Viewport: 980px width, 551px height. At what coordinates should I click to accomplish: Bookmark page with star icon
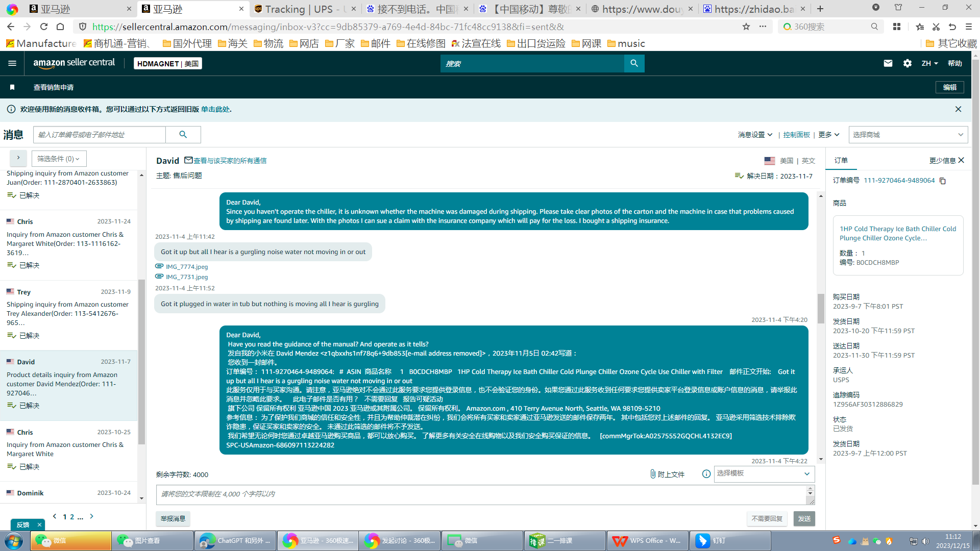[x=746, y=27]
